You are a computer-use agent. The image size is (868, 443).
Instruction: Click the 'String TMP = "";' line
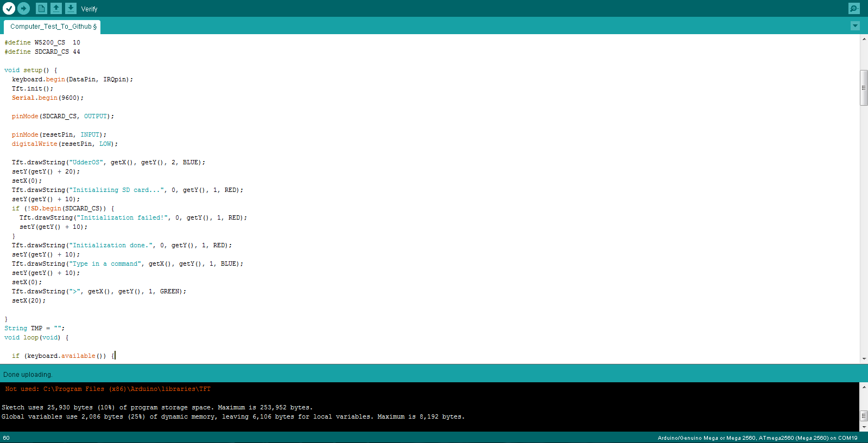point(35,328)
